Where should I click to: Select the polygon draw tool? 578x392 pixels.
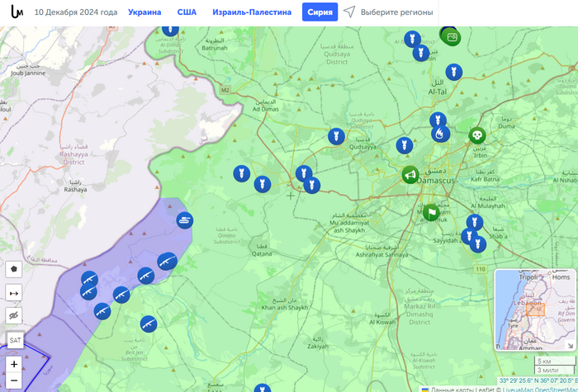[x=14, y=269]
